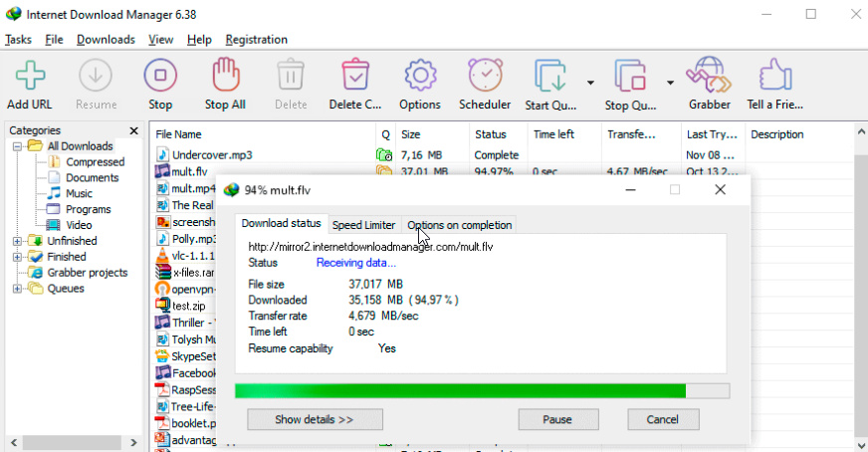Expand the Finished category node

click(x=17, y=257)
